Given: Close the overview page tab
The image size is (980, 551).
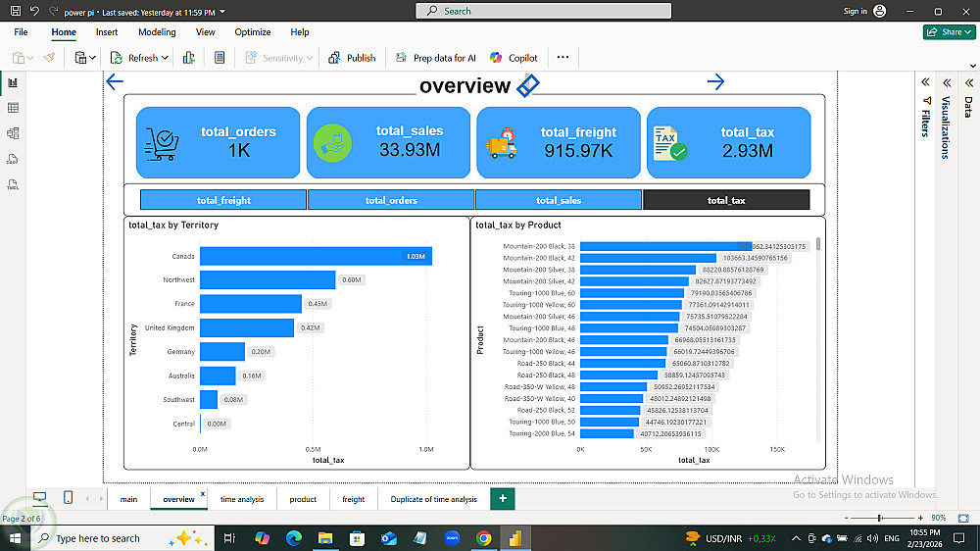Looking at the screenshot, I should click(x=203, y=494).
